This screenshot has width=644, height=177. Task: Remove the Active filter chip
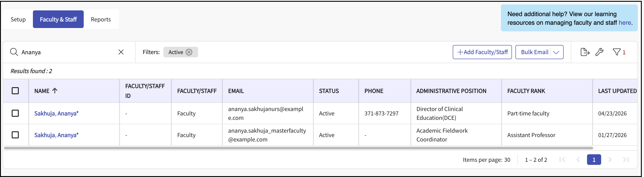[x=189, y=52]
